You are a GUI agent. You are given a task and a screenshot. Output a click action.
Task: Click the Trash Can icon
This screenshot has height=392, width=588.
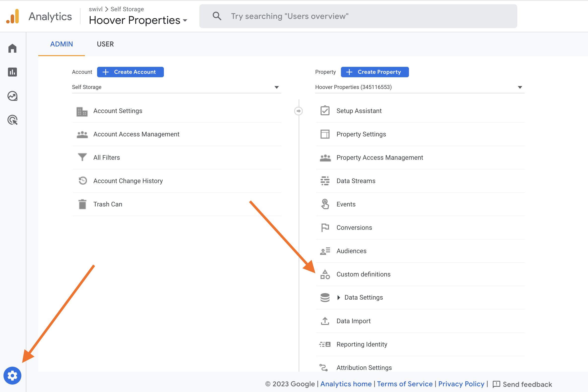pyautogui.click(x=82, y=204)
